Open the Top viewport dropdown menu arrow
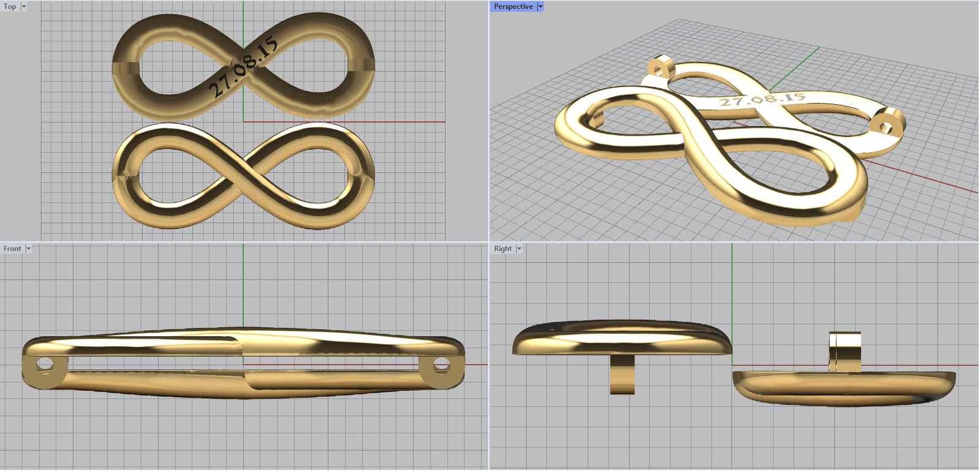 point(24,7)
